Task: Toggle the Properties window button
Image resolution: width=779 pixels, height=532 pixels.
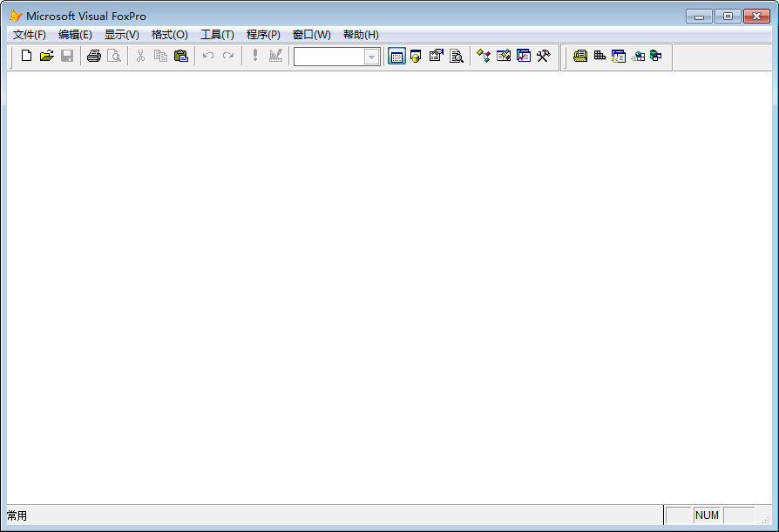Action: pyautogui.click(x=437, y=56)
